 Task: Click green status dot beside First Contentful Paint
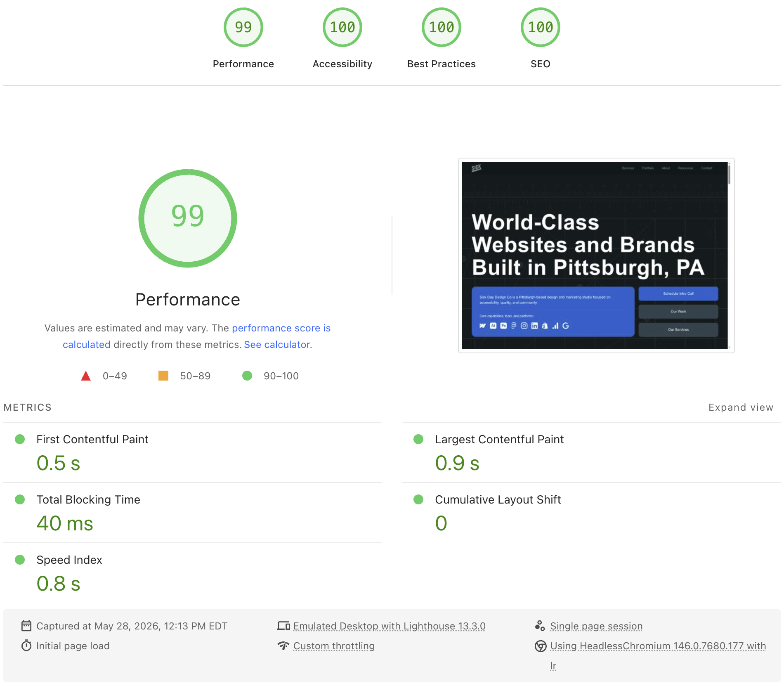(20, 439)
